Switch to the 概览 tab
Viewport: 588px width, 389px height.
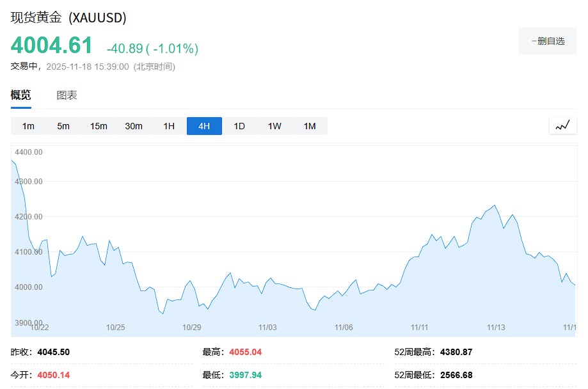point(20,95)
